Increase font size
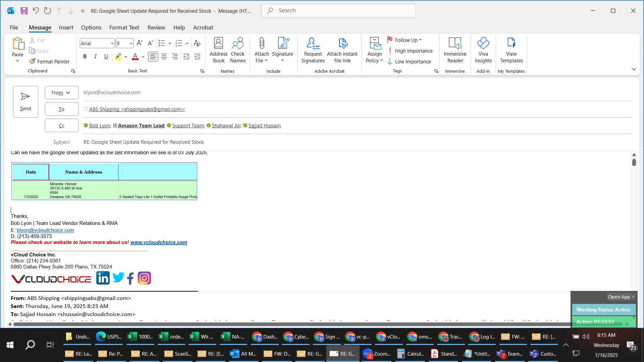 (140, 43)
